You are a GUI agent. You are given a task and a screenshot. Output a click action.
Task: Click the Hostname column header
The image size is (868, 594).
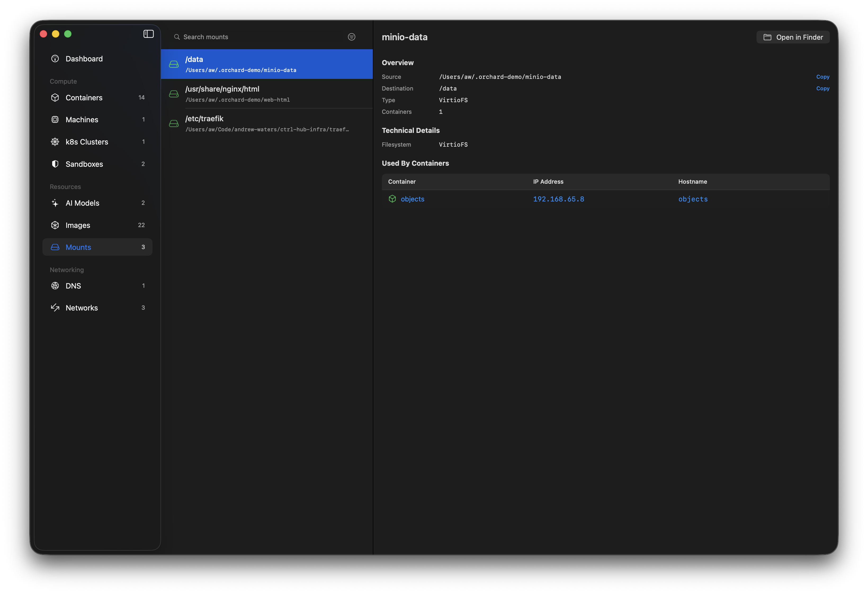(x=692, y=181)
